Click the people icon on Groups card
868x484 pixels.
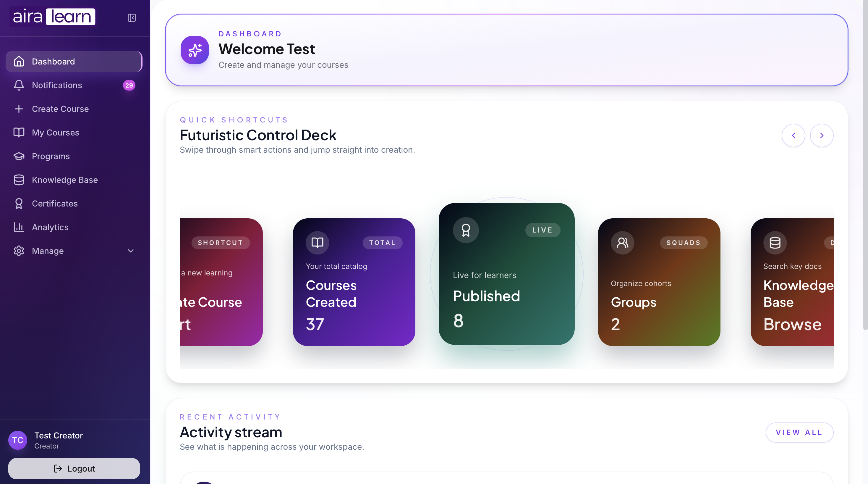tap(622, 243)
